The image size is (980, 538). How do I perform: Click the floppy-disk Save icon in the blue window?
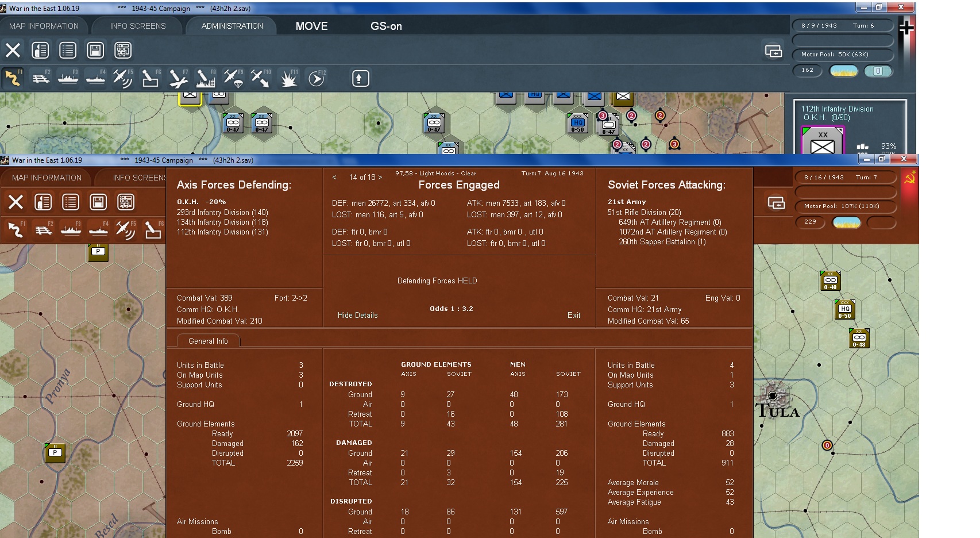coord(95,51)
